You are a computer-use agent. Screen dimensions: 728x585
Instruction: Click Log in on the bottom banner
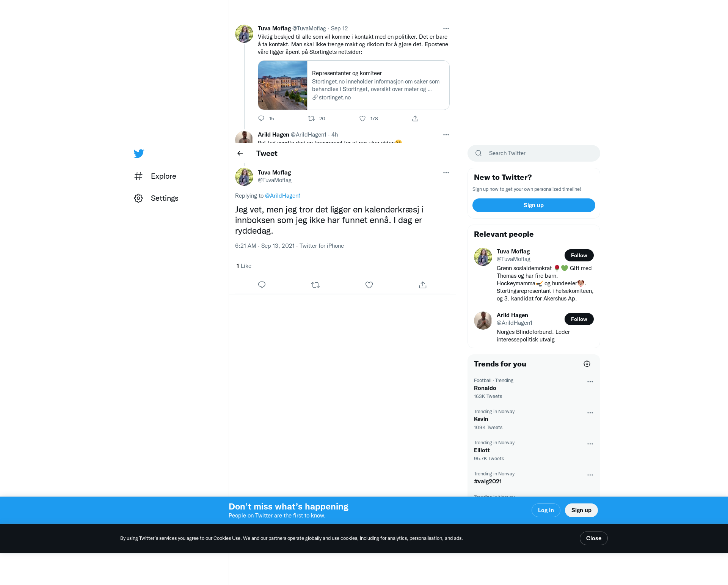(546, 510)
